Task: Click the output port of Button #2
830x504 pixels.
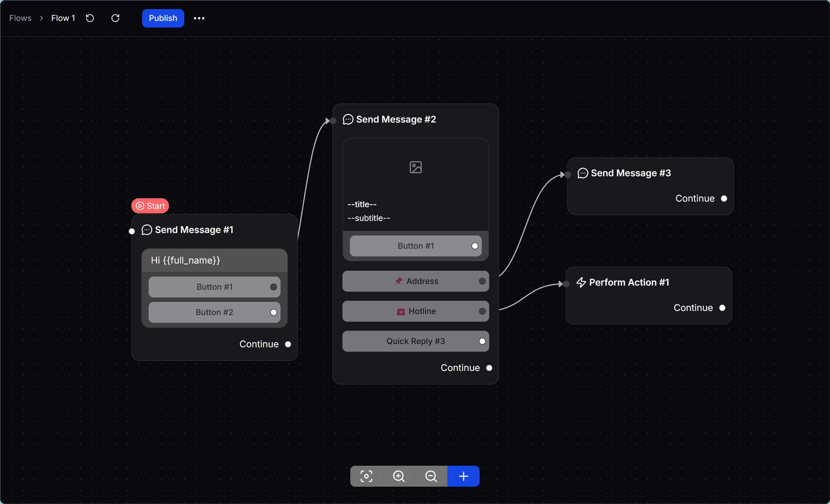Action: (273, 312)
